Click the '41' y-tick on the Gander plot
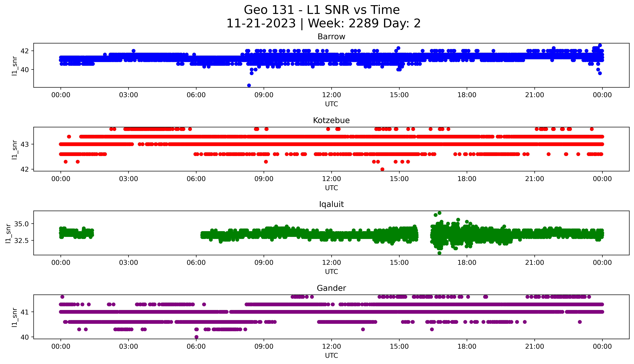Screen dimensions: 634x364 [25, 312]
